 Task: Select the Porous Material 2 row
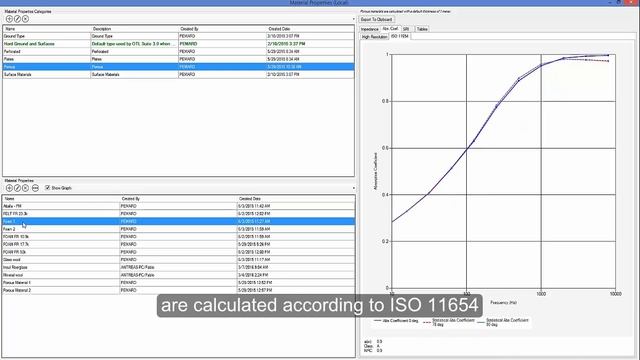178,290
